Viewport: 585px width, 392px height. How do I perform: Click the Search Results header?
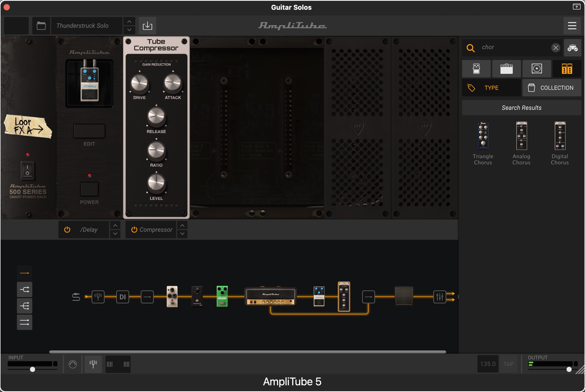[521, 108]
